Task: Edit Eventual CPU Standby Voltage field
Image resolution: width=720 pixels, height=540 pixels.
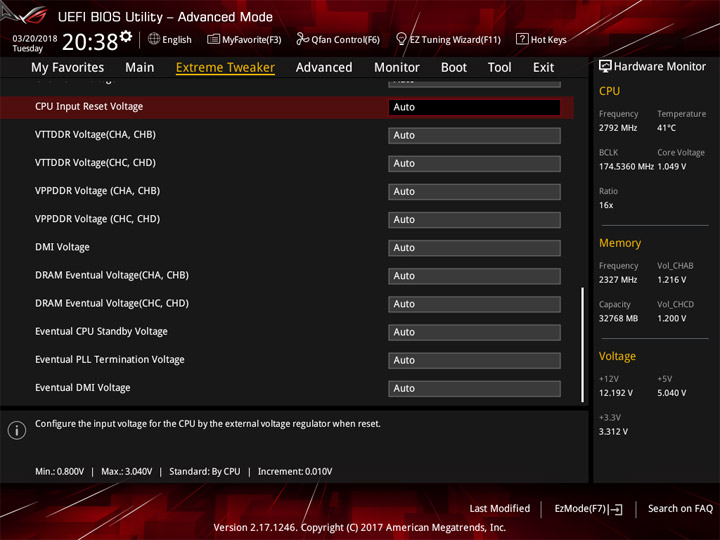Action: (x=474, y=332)
